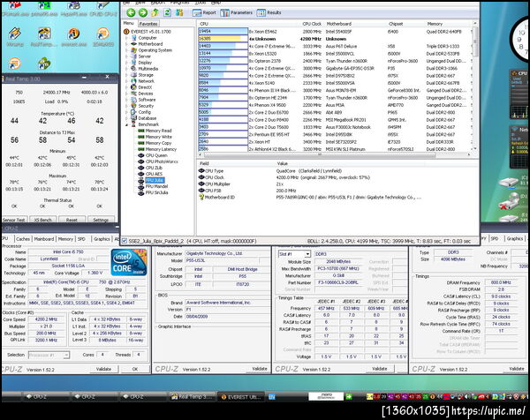530x420 pixels.
Task: Open Graphics tab in left CPU-Z window
Action: click(102, 239)
